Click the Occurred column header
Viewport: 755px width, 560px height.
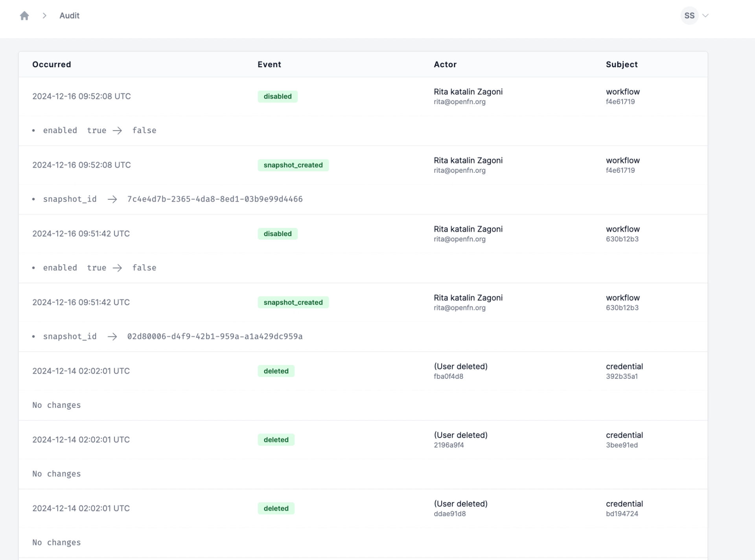[x=52, y=64]
